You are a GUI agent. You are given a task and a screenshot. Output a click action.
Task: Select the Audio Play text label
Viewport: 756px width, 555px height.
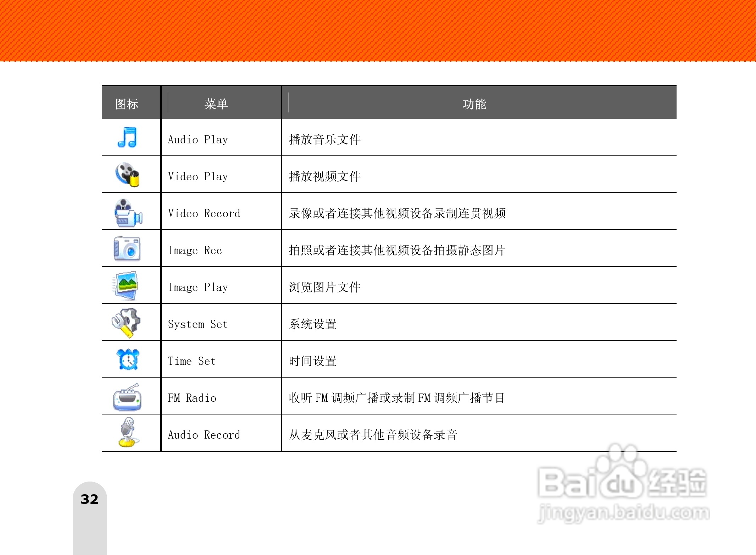pos(198,139)
